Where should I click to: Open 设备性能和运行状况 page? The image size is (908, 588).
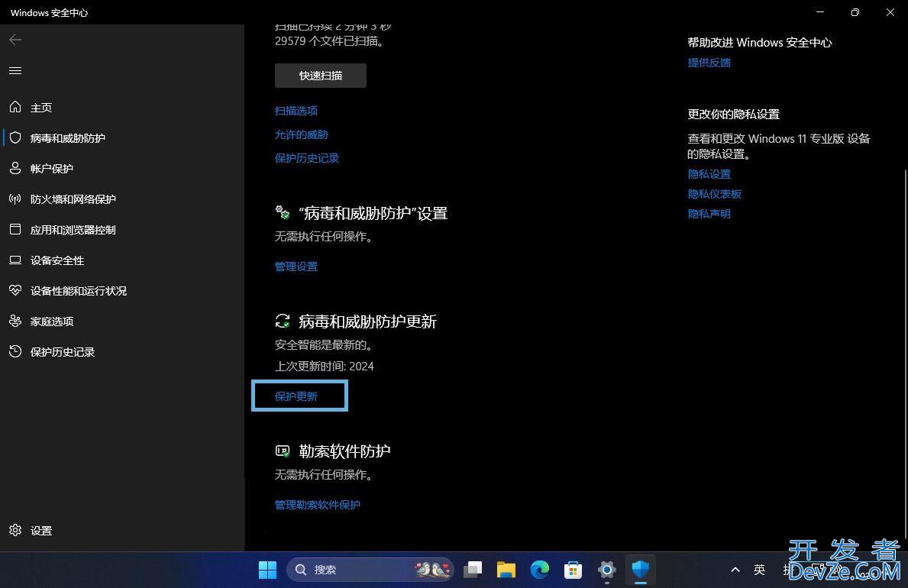tap(78, 291)
